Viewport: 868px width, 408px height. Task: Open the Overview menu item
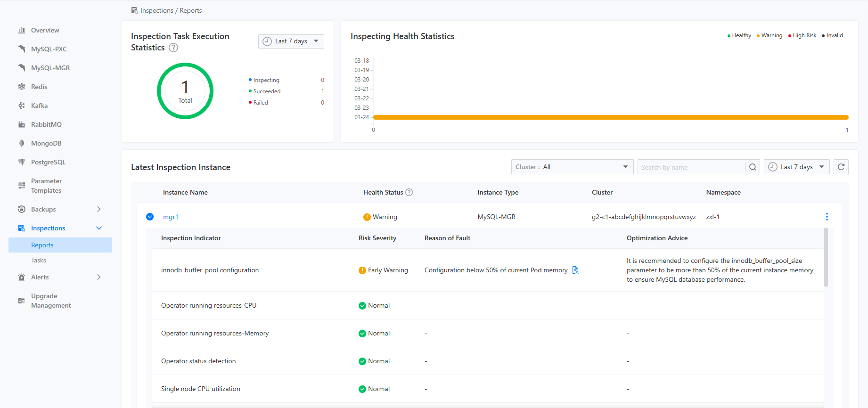click(x=45, y=30)
